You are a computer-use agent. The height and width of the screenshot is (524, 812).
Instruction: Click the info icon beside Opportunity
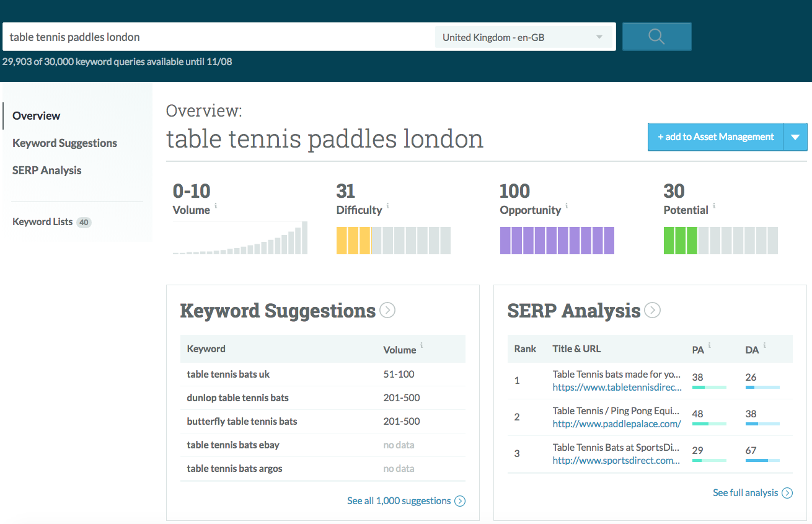567,205
